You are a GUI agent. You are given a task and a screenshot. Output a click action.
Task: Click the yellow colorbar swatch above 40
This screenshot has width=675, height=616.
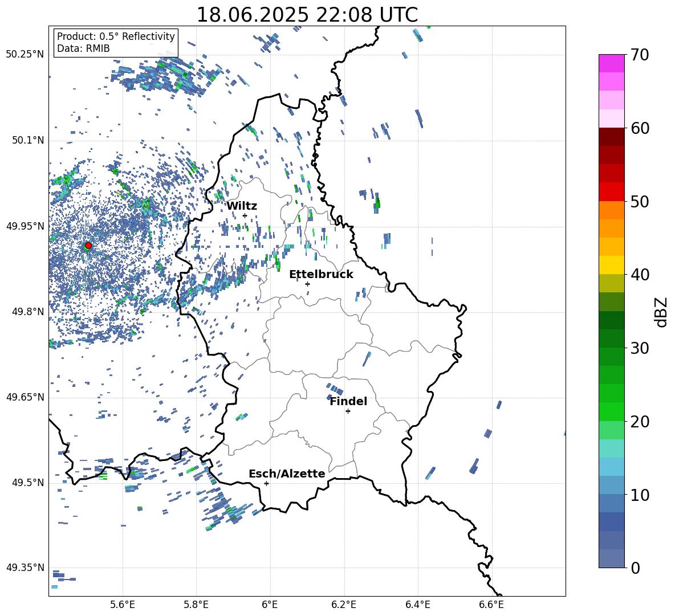(x=611, y=265)
